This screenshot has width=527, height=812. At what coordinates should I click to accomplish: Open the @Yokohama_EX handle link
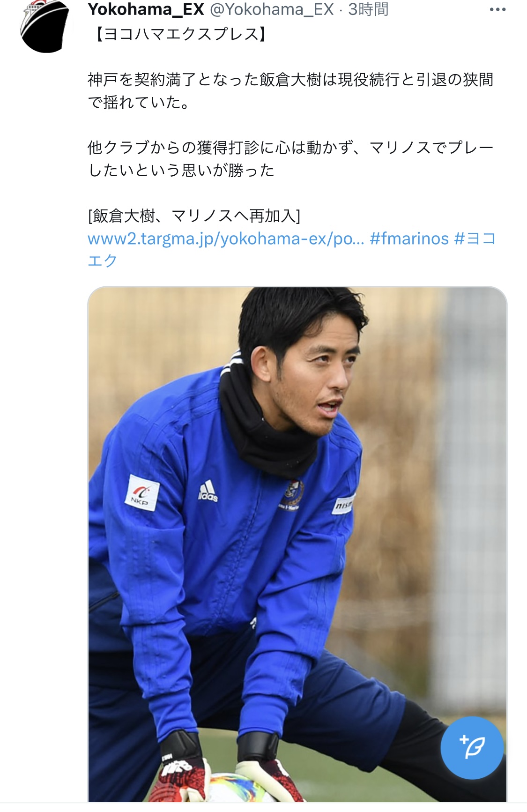point(272,9)
